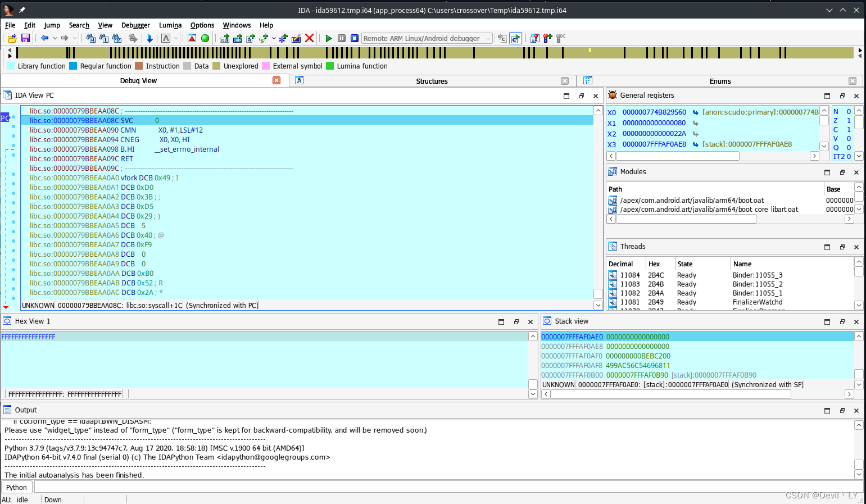Jump back with the blue left arrow

click(44, 38)
